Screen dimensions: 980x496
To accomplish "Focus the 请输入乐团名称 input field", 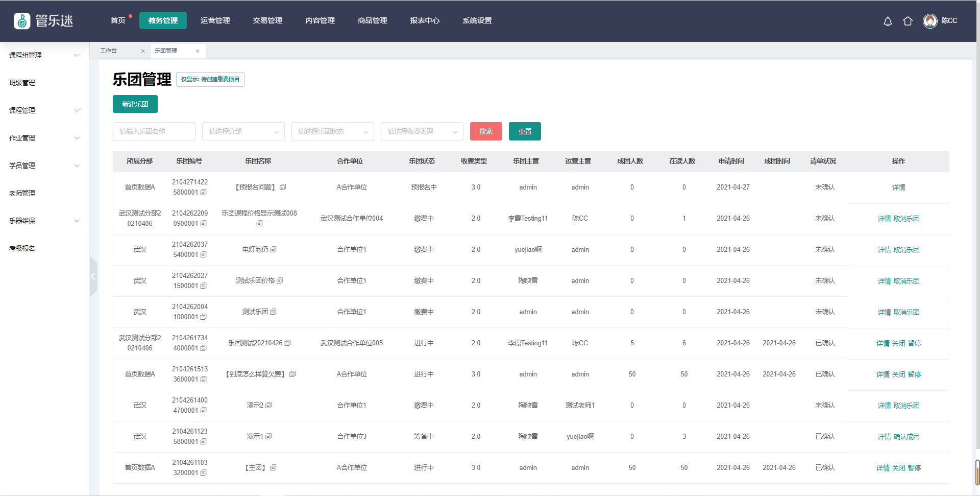I will tap(154, 131).
